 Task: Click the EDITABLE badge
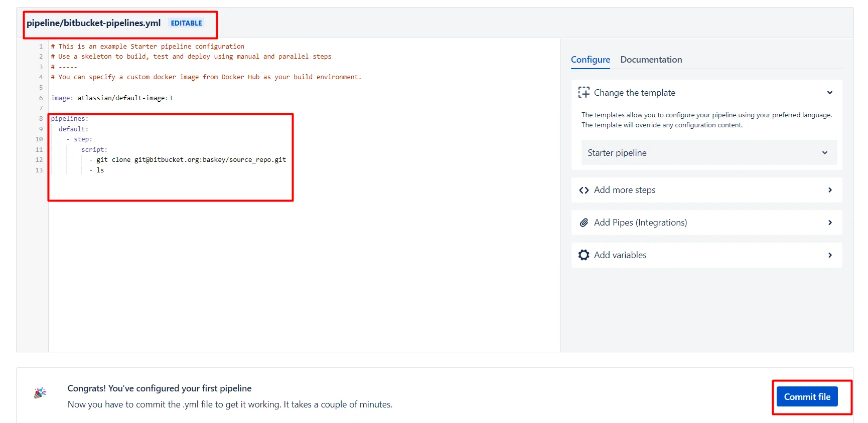[186, 23]
